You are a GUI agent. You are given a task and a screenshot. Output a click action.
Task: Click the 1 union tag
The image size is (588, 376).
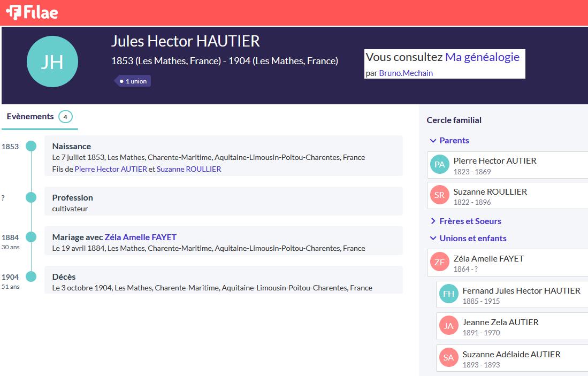pos(133,81)
